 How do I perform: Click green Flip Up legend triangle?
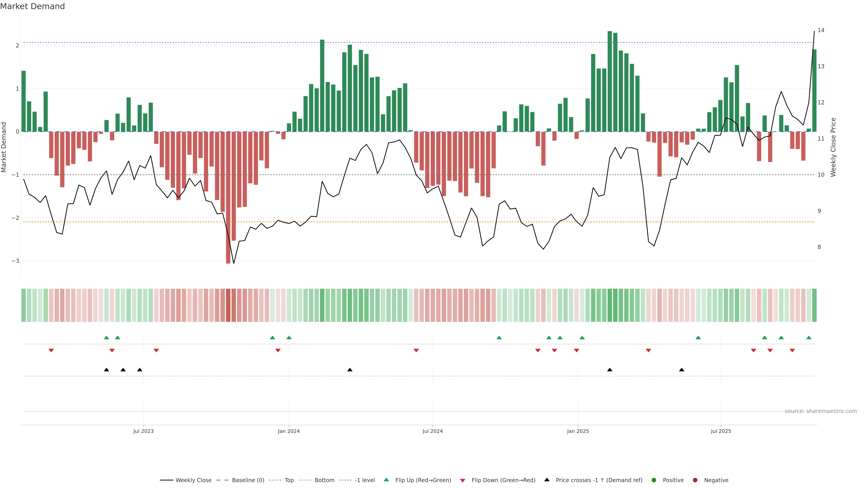pos(387,480)
